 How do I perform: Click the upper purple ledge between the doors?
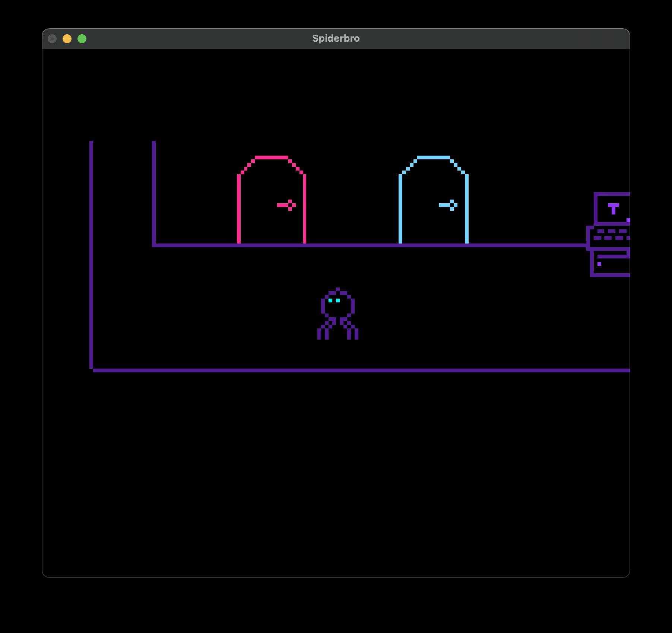352,245
